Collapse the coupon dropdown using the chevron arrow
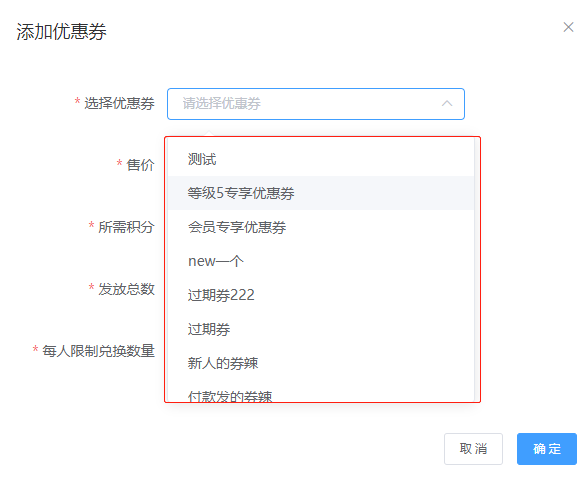586x482 pixels. point(447,103)
